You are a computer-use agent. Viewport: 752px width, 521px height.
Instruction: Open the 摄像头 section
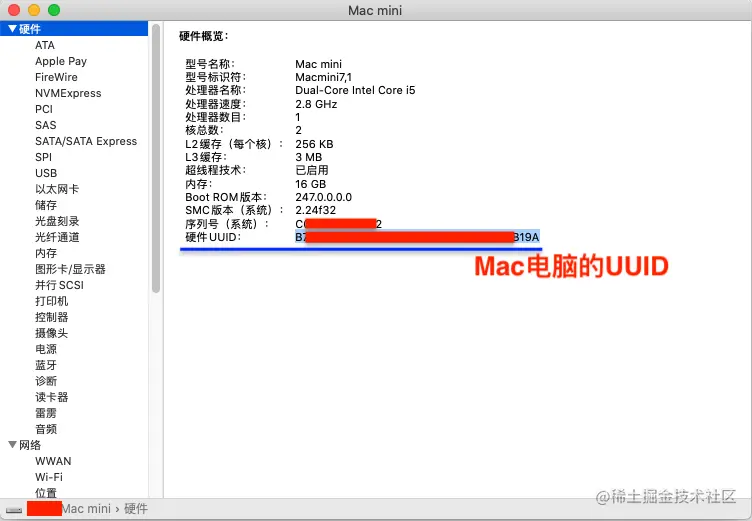[x=51, y=333]
